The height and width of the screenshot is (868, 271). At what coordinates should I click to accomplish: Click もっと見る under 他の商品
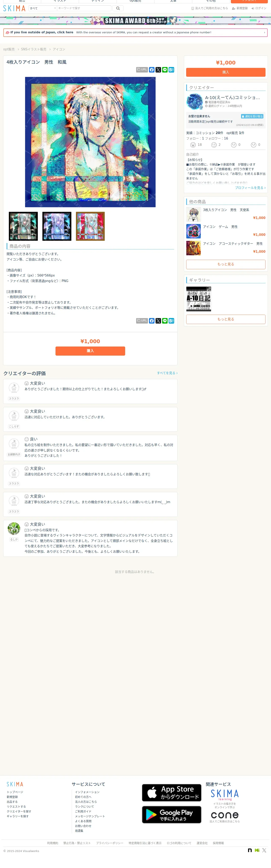click(226, 264)
